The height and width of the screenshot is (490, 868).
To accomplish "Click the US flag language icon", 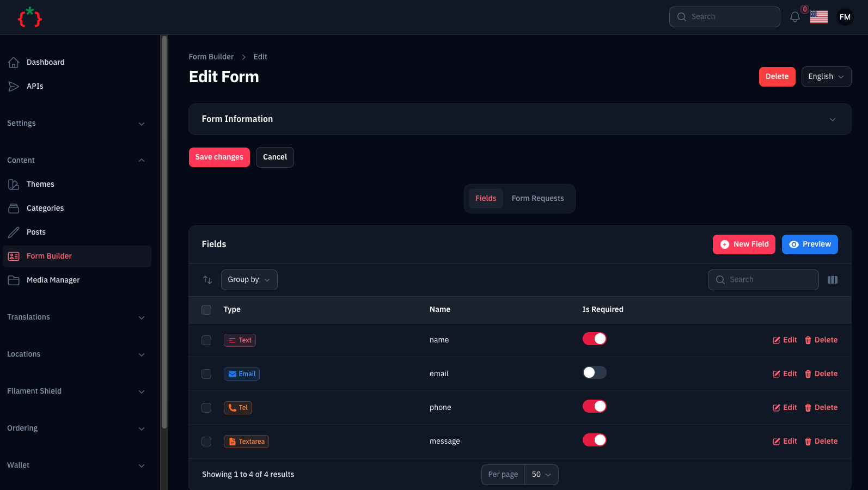I will click(x=819, y=17).
